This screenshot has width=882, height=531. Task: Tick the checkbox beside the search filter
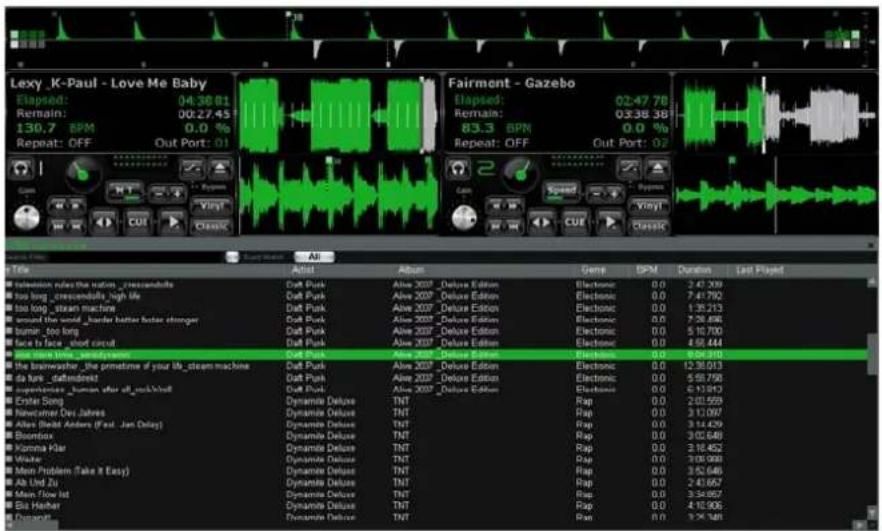232,257
